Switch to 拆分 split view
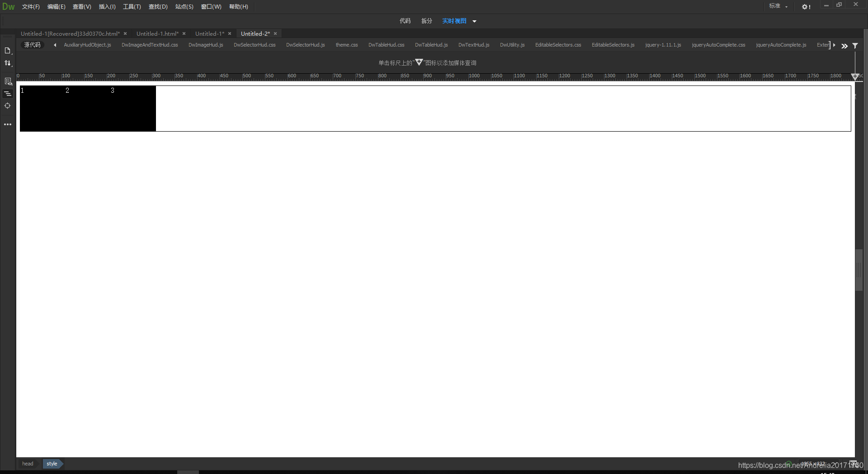 pos(427,21)
